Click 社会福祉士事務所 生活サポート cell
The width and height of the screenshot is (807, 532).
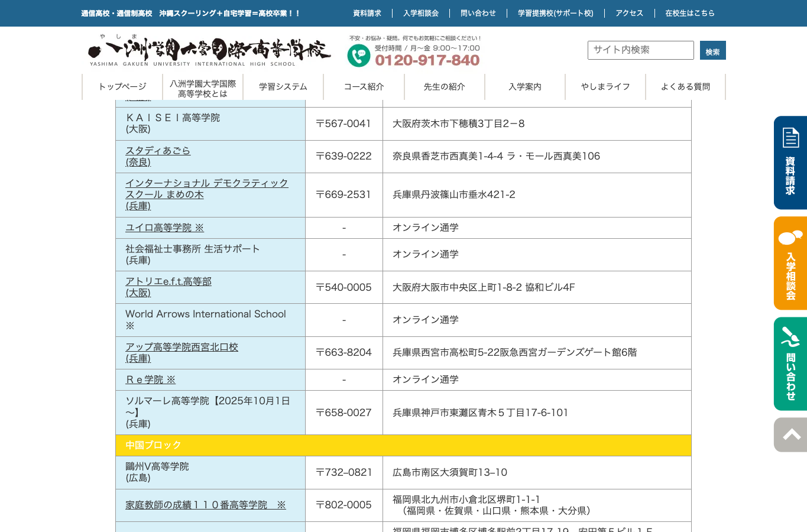(x=210, y=255)
